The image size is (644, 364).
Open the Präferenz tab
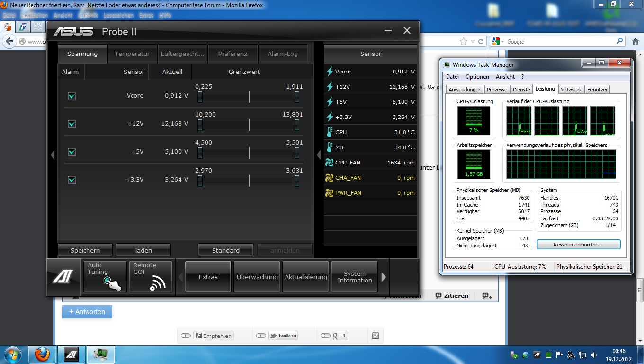[233, 54]
